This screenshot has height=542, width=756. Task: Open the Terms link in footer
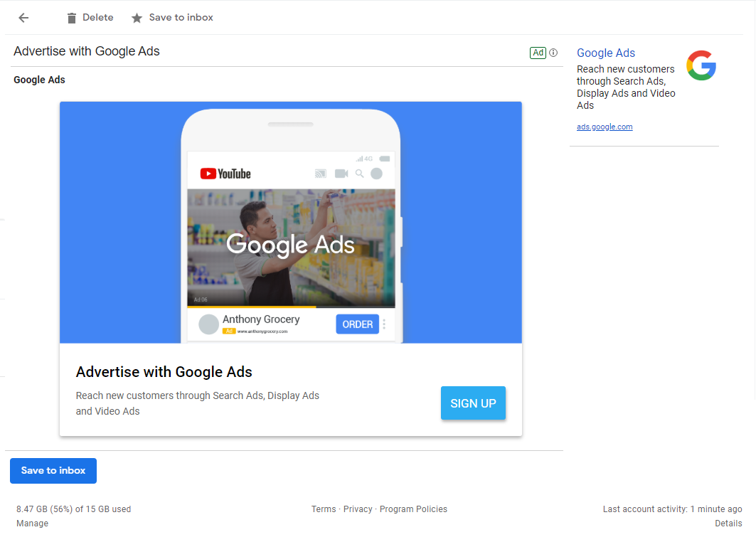(x=324, y=509)
